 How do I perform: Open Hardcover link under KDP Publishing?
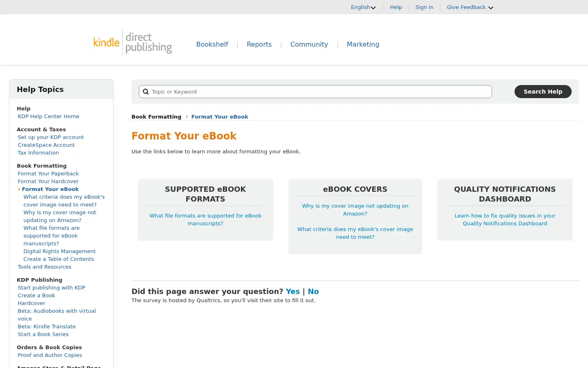31,303
